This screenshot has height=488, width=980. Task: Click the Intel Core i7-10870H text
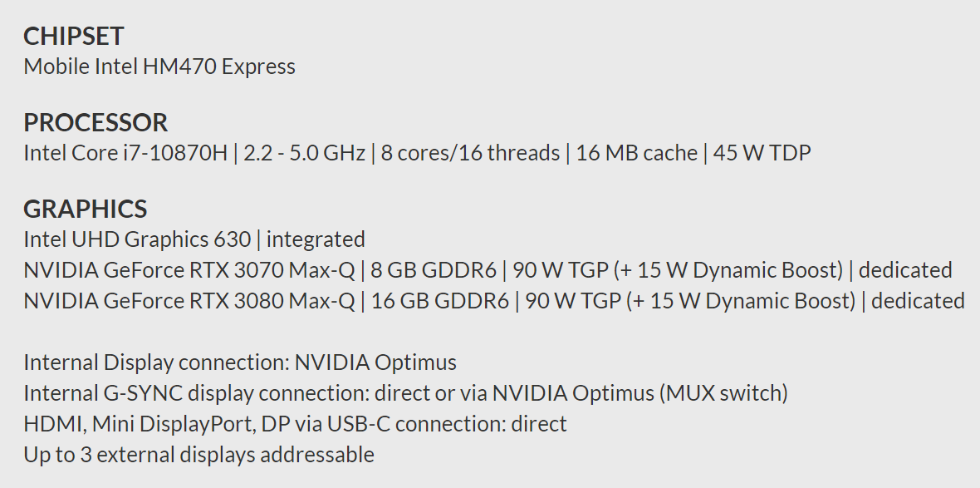(x=125, y=153)
